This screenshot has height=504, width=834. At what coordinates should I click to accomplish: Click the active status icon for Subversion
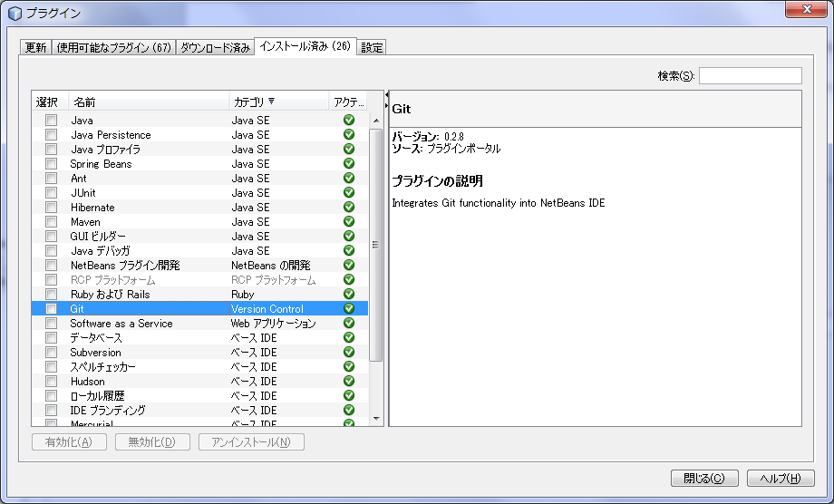tap(349, 352)
